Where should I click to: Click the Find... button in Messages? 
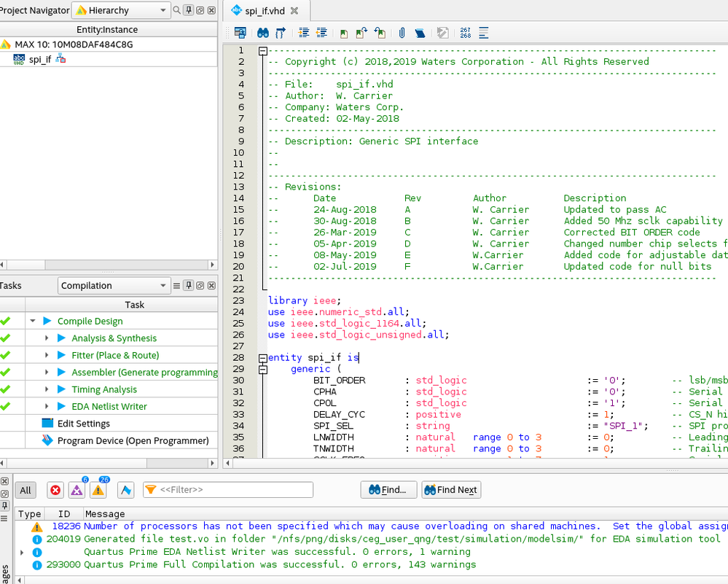388,490
